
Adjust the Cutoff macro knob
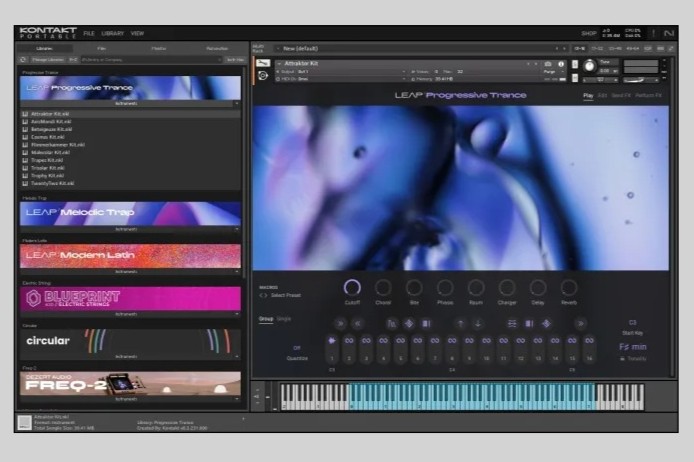coord(352,288)
